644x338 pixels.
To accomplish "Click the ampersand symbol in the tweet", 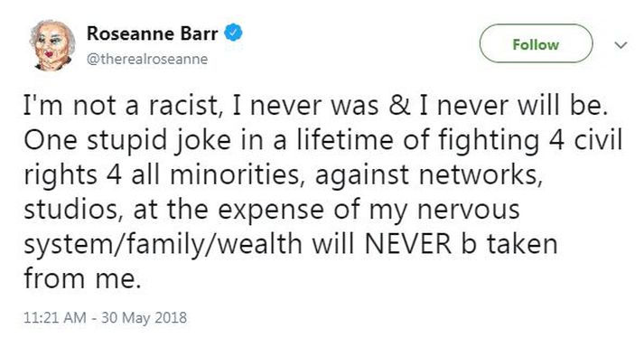I will tap(399, 106).
